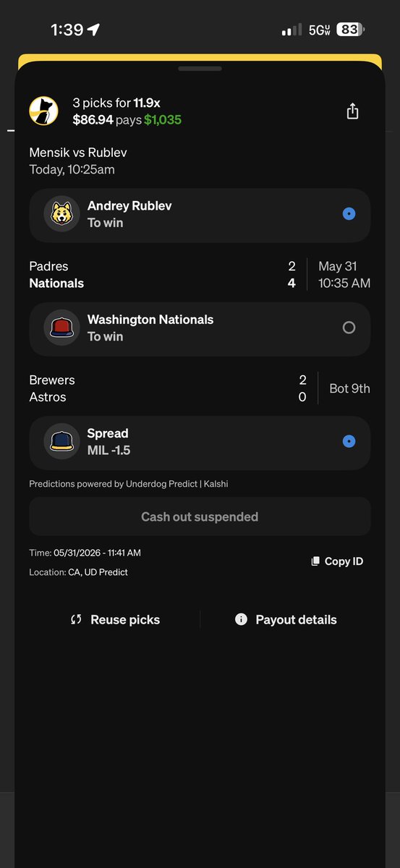Tap the share icon at top right
This screenshot has height=868, width=400.
352,111
